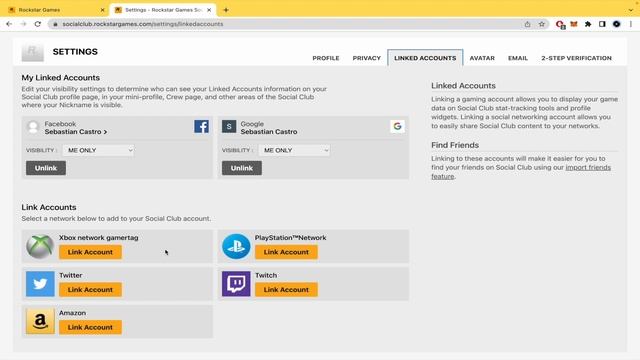Screen dimensions: 640x360
Task: Select Linked Accounts tab
Action: 425,58
